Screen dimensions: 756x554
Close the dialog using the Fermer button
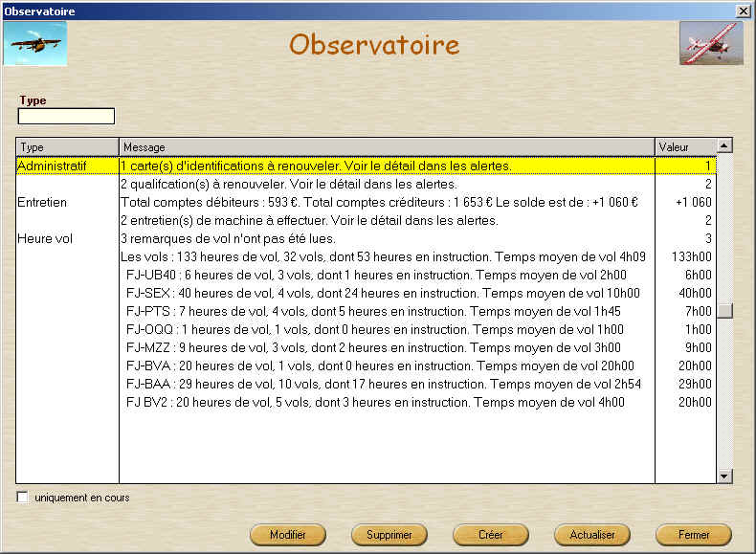[694, 535]
